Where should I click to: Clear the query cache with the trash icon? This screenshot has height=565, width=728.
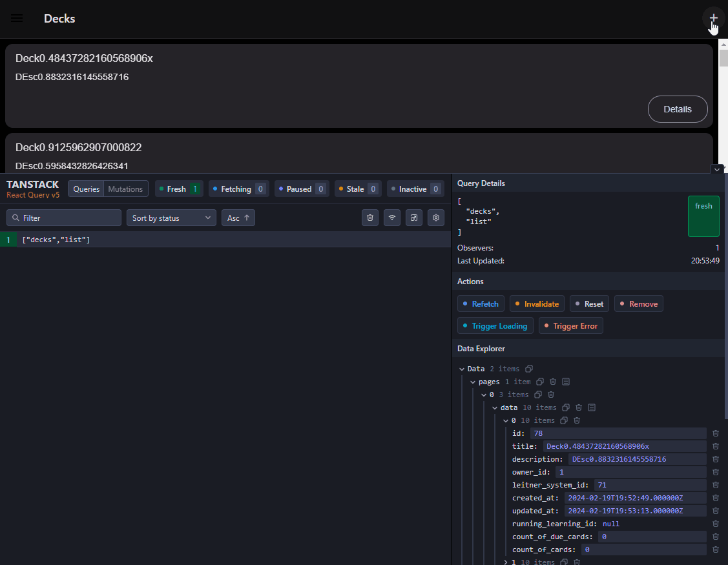(370, 218)
